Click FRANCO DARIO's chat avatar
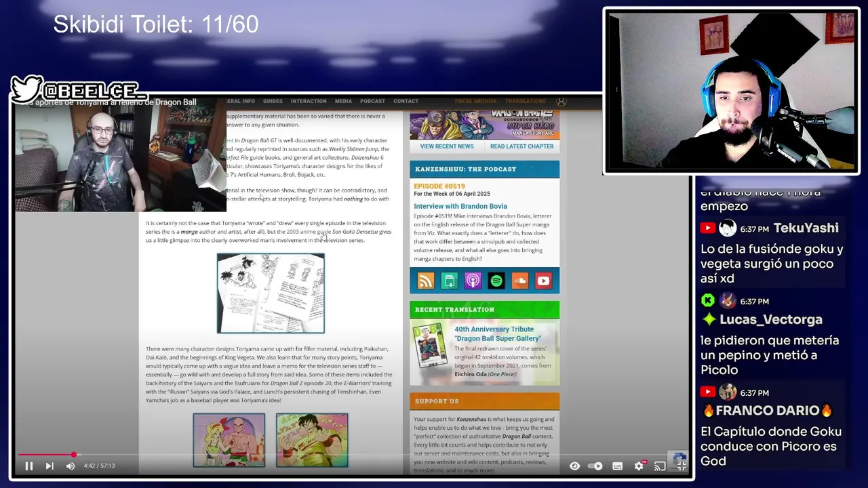The width and height of the screenshot is (868, 488). point(728,392)
